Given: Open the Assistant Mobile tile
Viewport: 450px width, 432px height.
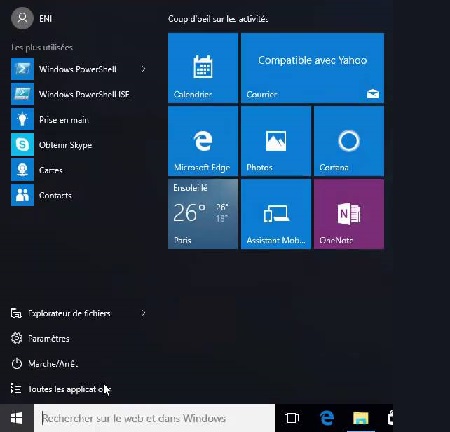Looking at the screenshot, I should coord(276,214).
